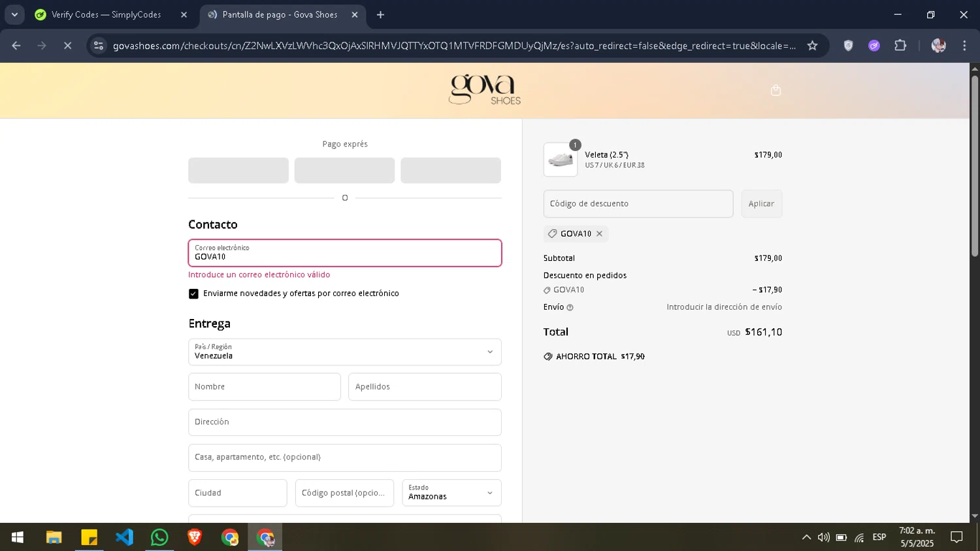Open the browser profile avatar
The height and width of the screenshot is (551, 980).
click(938, 46)
